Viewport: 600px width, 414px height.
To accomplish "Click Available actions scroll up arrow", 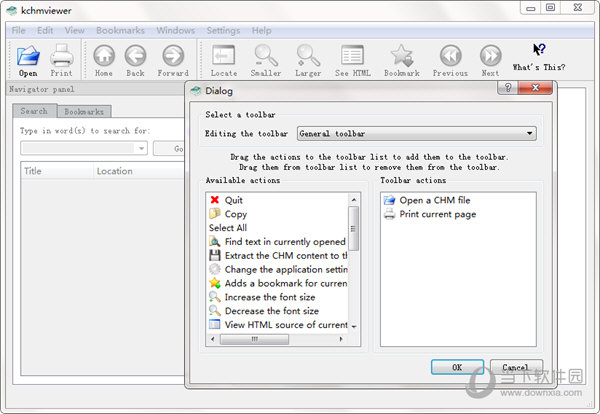I will coord(354,199).
